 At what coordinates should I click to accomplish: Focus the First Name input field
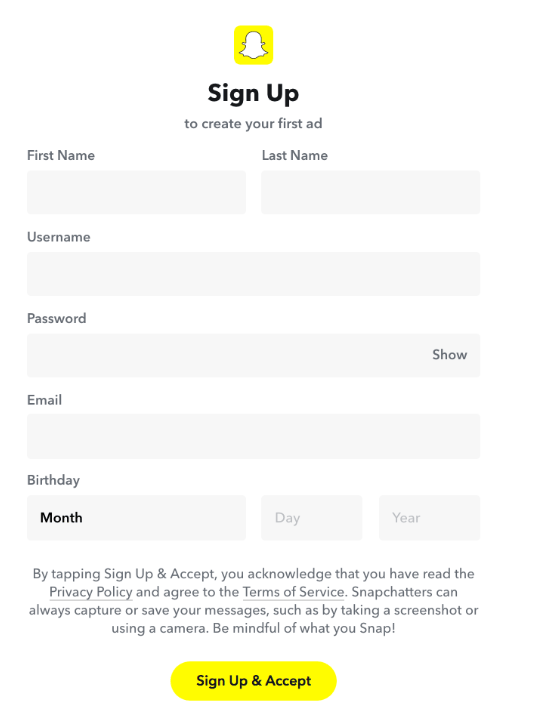pos(136,192)
